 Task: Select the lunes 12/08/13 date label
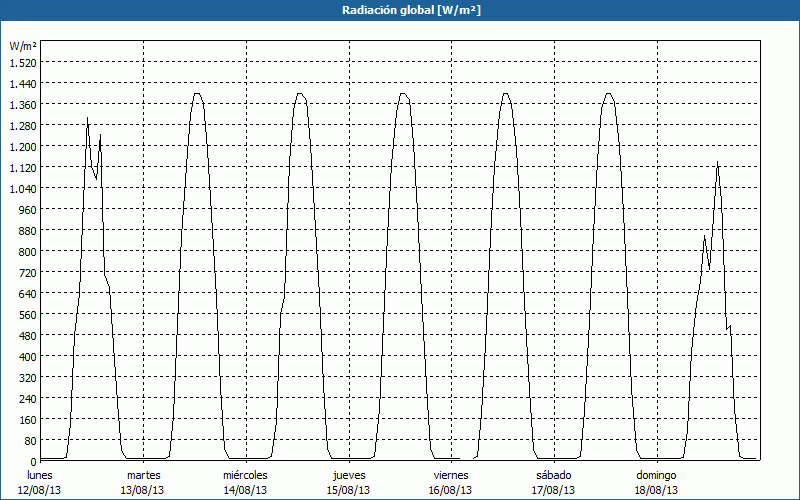pyautogui.click(x=40, y=482)
